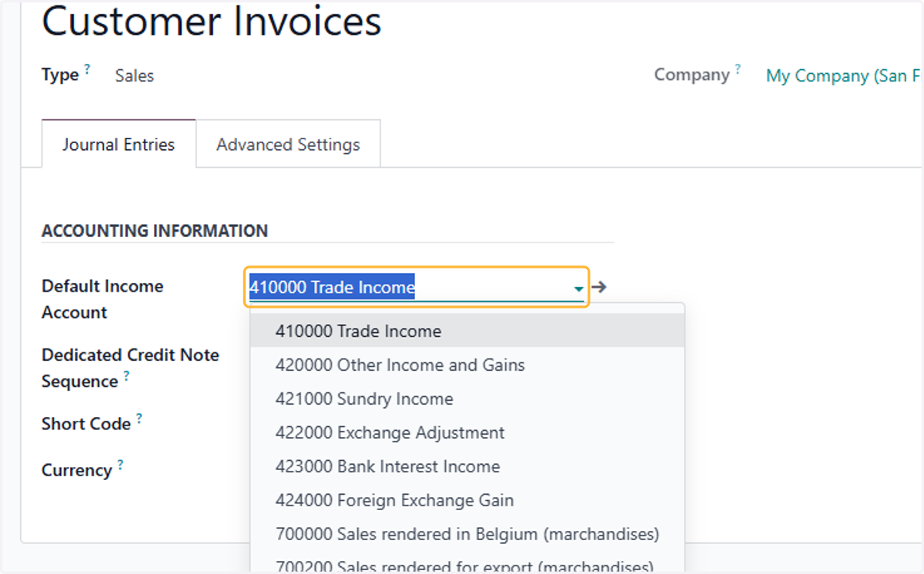Show help tooltip next to Company label
The height and width of the screenshot is (574, 924).
pos(737,68)
